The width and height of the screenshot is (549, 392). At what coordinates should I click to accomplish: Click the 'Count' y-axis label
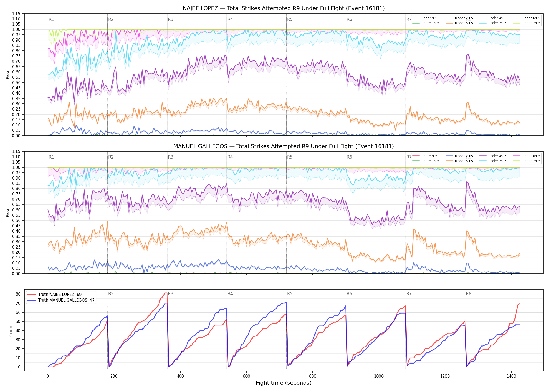pos(11,330)
